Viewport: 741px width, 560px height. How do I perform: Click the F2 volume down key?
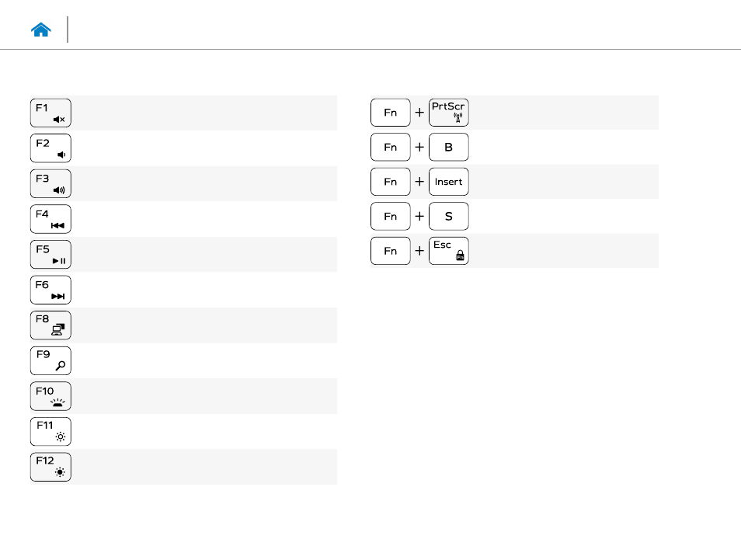point(50,148)
